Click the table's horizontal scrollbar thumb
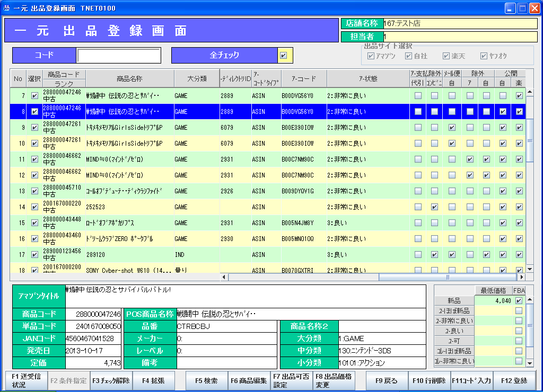This screenshot has width=543, height=392. [x=448, y=277]
